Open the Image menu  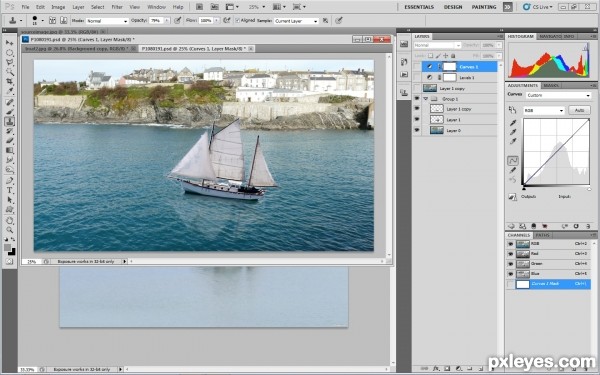click(58, 7)
